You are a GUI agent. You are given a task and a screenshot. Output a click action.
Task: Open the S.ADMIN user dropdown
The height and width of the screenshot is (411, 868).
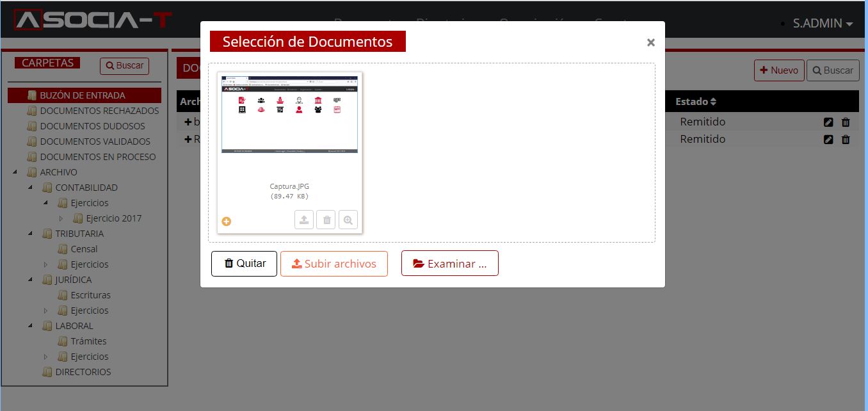[823, 23]
